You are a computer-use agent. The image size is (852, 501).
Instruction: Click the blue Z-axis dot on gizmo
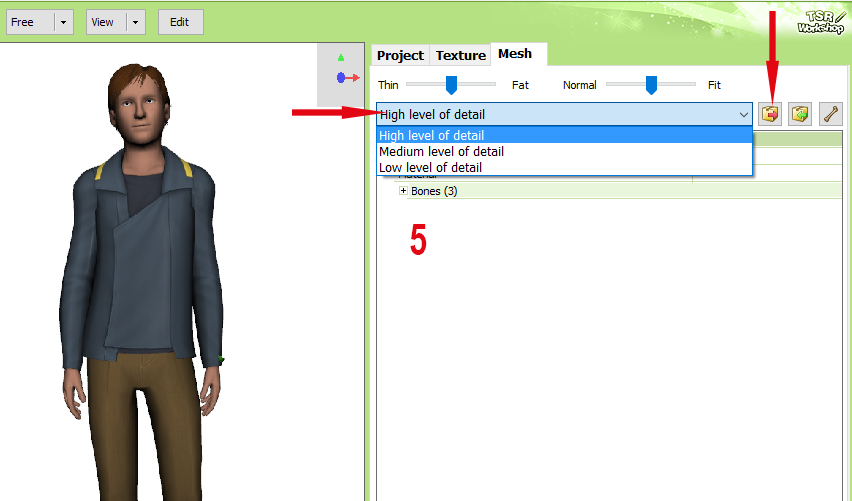pos(341,77)
